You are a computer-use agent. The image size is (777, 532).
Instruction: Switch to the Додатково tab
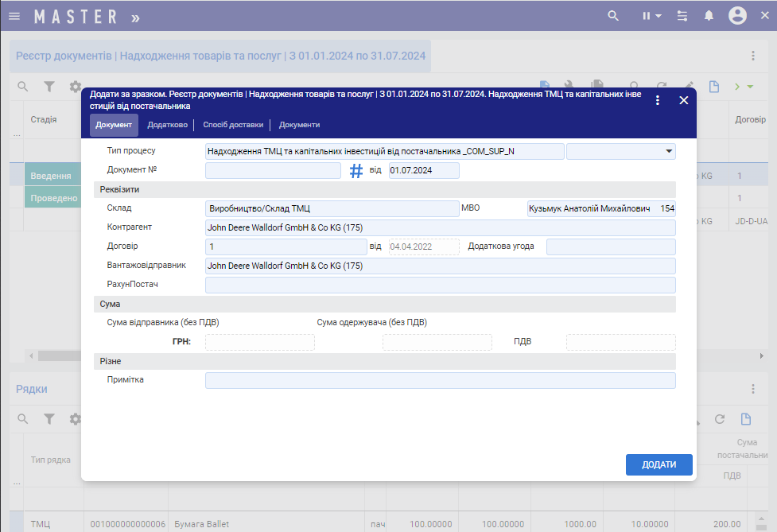pyautogui.click(x=167, y=125)
